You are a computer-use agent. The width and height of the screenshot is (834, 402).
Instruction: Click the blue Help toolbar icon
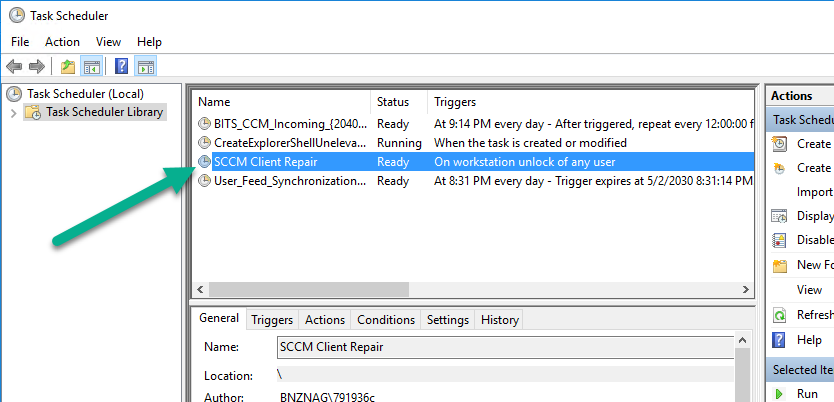coord(122,66)
